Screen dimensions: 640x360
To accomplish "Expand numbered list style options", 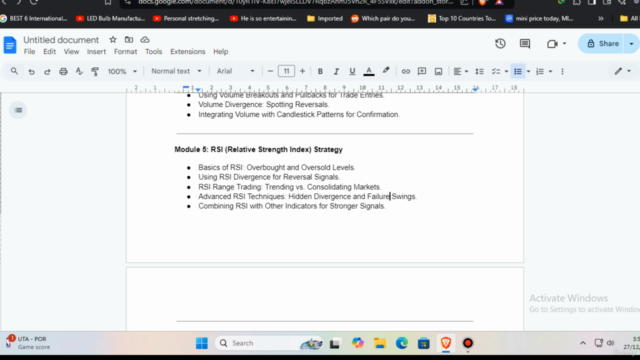I will point(550,71).
